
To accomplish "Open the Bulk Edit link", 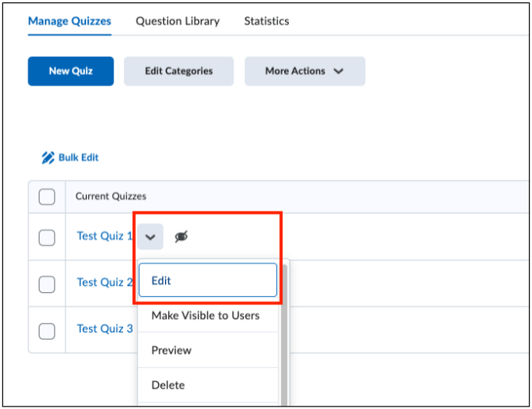I will pos(78,158).
